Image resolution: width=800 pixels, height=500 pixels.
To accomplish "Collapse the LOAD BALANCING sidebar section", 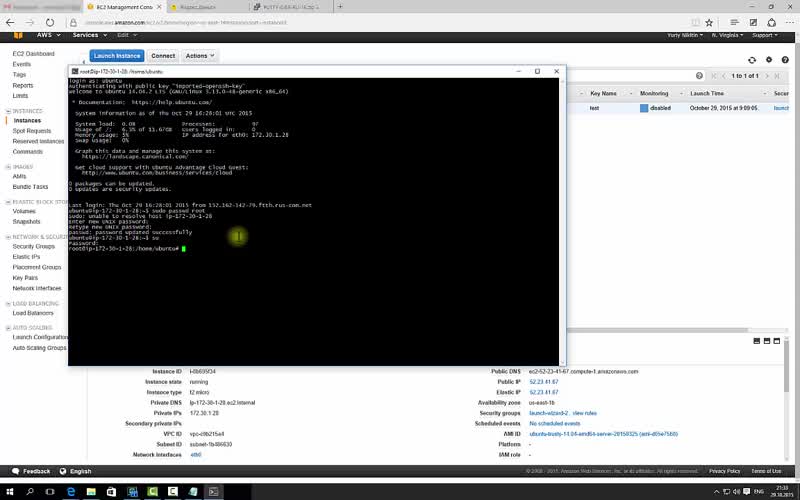I will point(8,304).
